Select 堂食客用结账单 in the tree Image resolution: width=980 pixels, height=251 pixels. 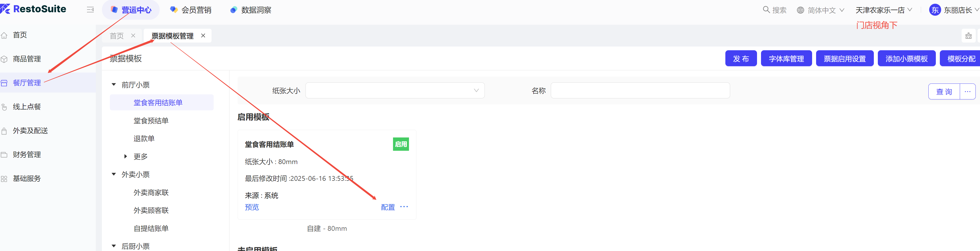point(162,103)
